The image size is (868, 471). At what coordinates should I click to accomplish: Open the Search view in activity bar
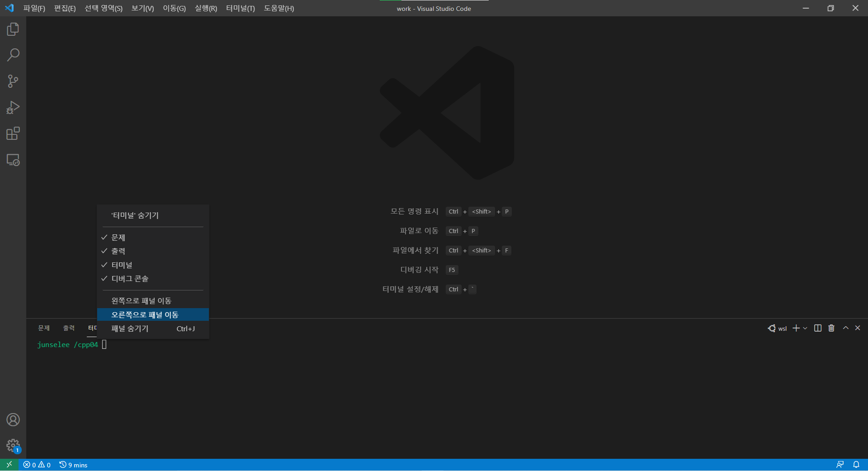13,55
